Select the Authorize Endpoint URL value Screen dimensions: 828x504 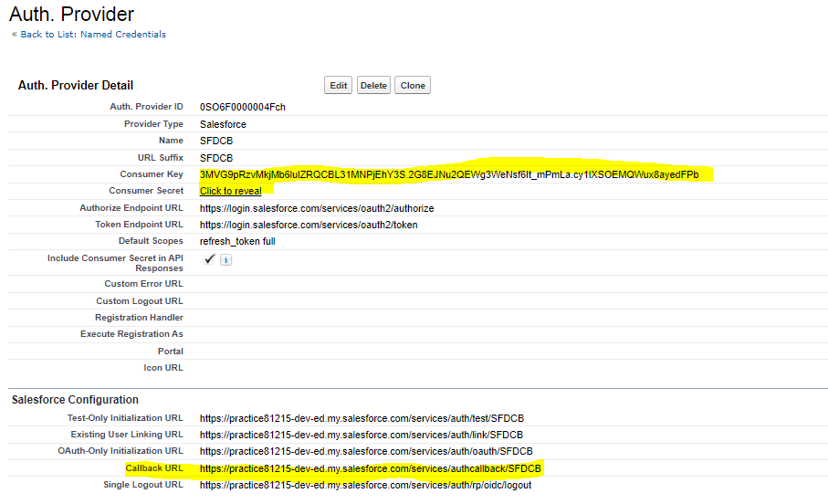click(317, 209)
